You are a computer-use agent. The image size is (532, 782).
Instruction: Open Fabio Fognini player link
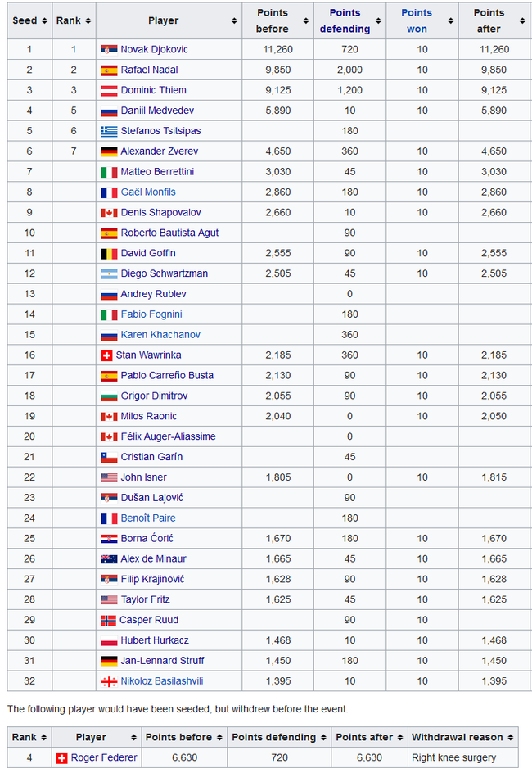151,314
